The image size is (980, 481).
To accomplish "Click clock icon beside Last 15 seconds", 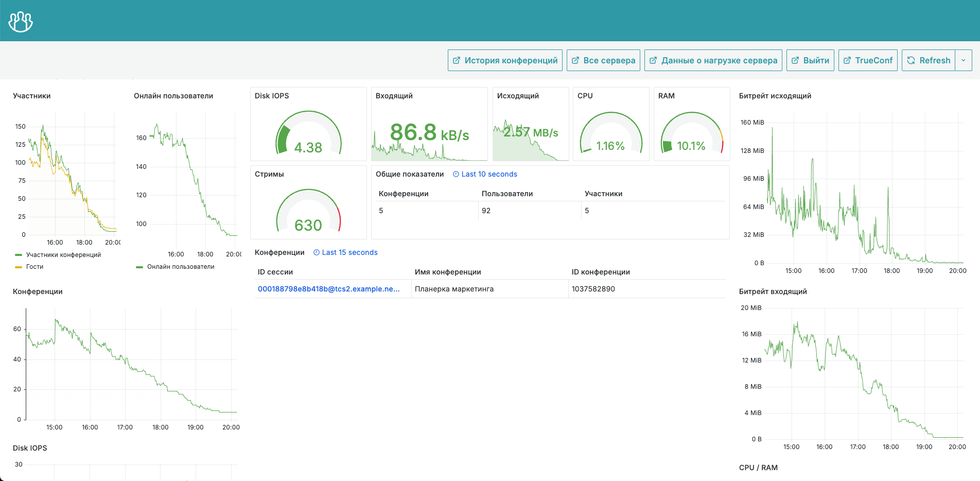I will tap(317, 252).
